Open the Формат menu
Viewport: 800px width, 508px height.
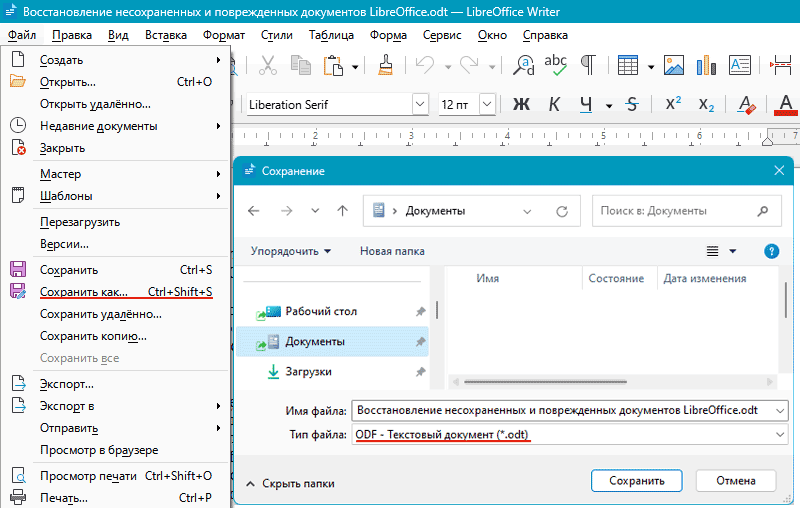[224, 35]
